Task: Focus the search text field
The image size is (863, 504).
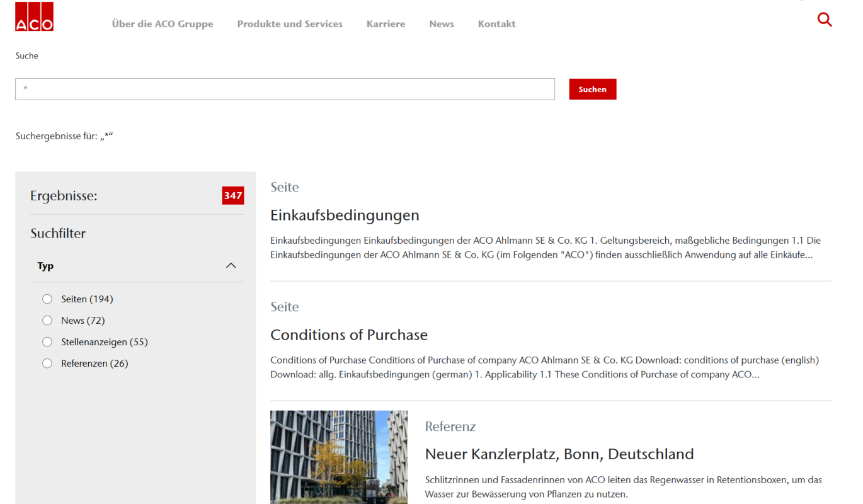Action: [285, 89]
